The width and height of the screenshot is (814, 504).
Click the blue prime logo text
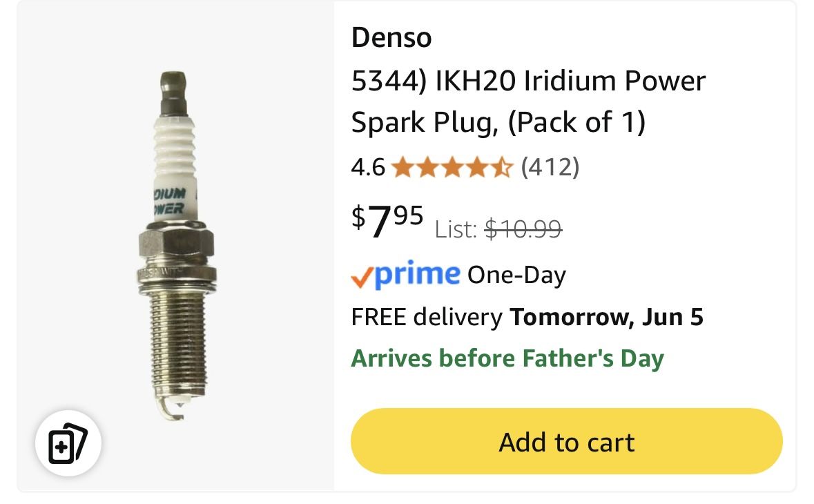pos(418,274)
